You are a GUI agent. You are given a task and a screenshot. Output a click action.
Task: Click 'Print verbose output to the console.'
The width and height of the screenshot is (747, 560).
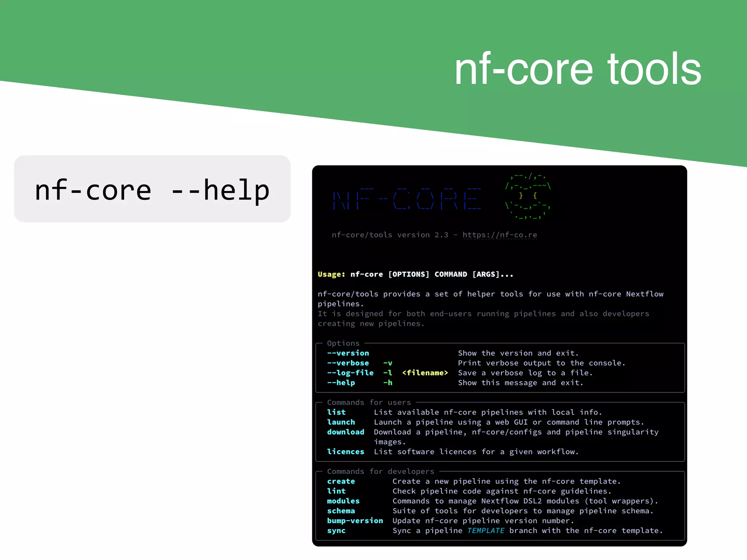click(x=542, y=363)
